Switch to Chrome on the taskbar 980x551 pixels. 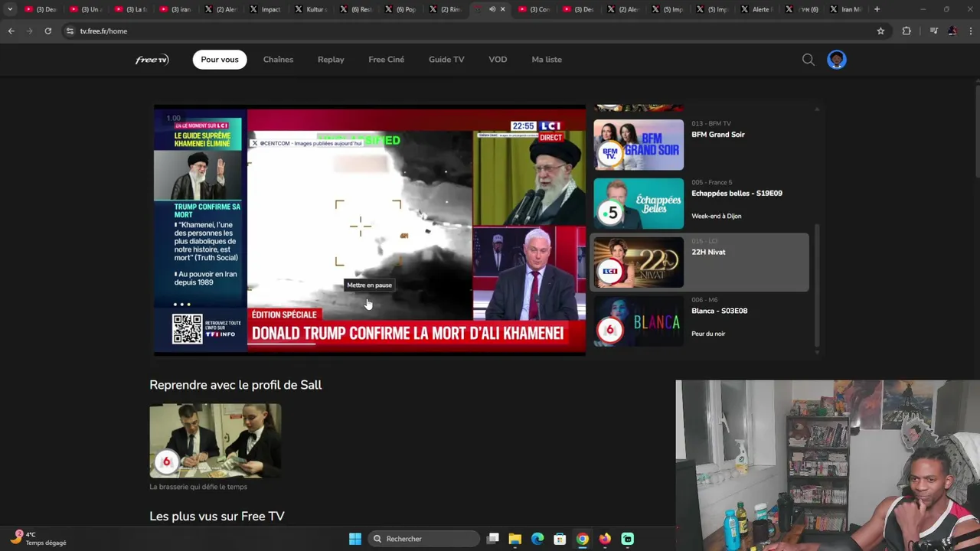pos(583,539)
